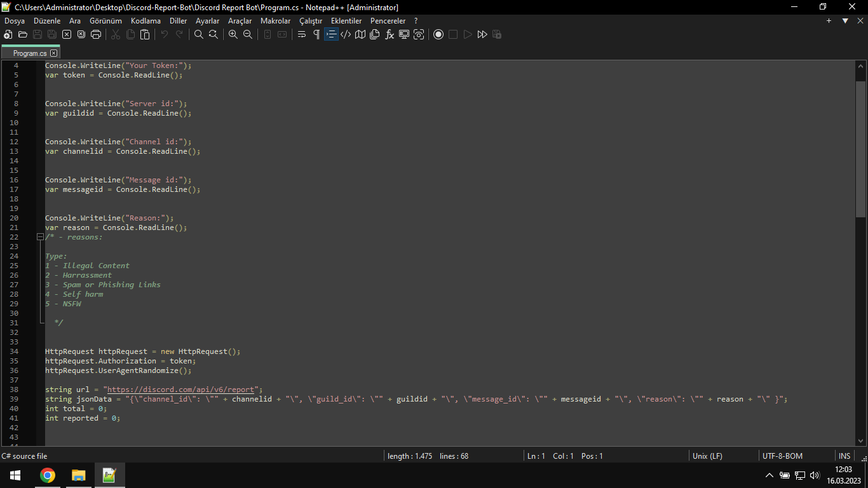Select the Program.cs tab
The width and height of the screenshot is (868, 488).
29,53
